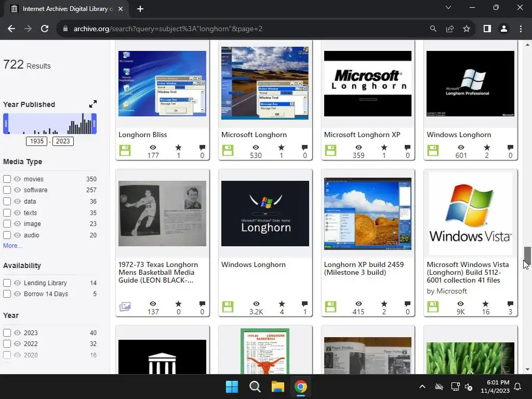
Task: Open Chrome's three-dot menu
Action: coord(521,29)
